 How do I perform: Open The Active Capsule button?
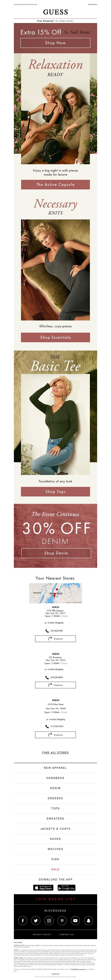tap(56, 185)
